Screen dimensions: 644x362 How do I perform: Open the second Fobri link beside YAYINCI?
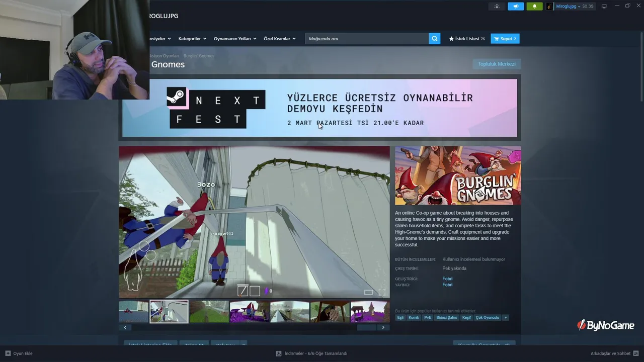pos(447,285)
